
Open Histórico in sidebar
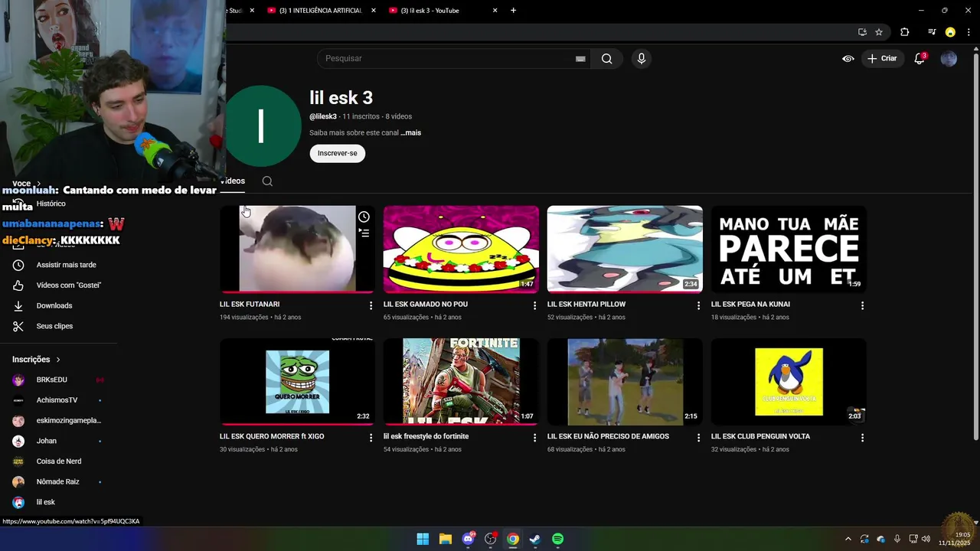(x=51, y=204)
